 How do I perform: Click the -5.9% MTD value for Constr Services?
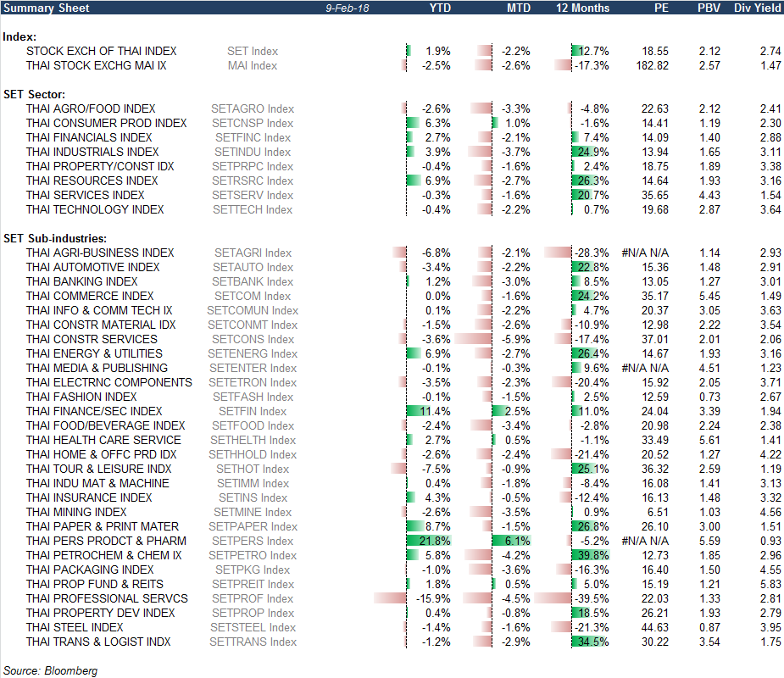tap(516, 340)
